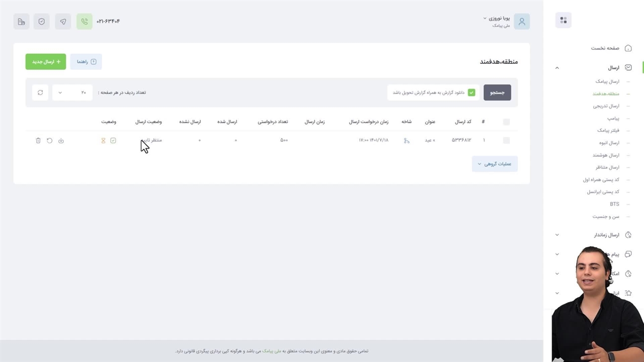Click the delete trash icon in row 1
Screen dimensions: 644x362
click(38, 141)
